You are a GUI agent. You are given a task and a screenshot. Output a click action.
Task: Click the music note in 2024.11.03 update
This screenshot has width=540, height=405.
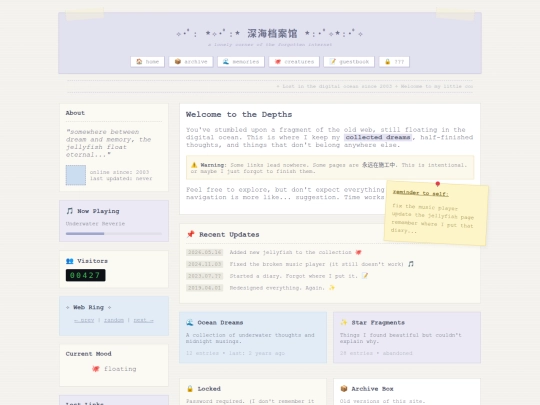411,264
